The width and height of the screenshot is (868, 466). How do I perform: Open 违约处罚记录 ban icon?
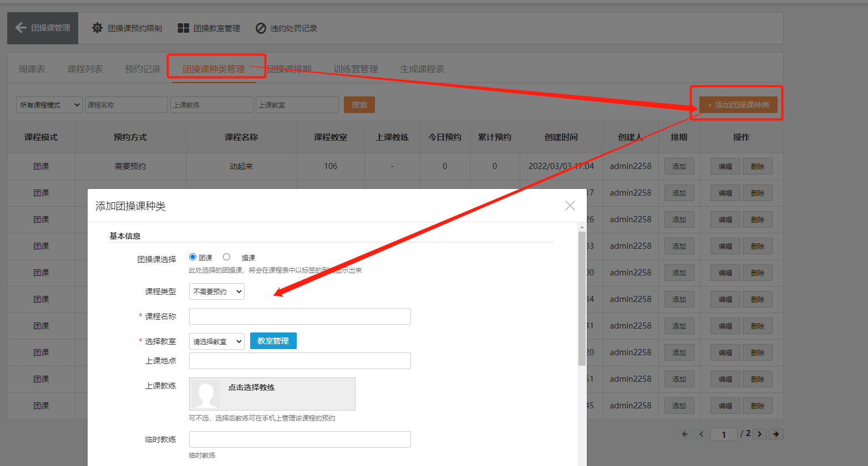pos(261,28)
